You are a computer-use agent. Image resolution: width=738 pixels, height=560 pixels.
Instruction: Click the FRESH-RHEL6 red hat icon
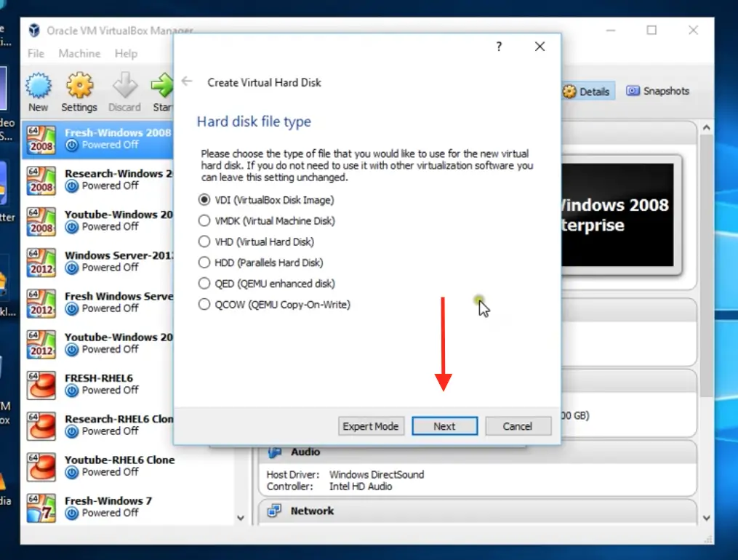pos(41,385)
